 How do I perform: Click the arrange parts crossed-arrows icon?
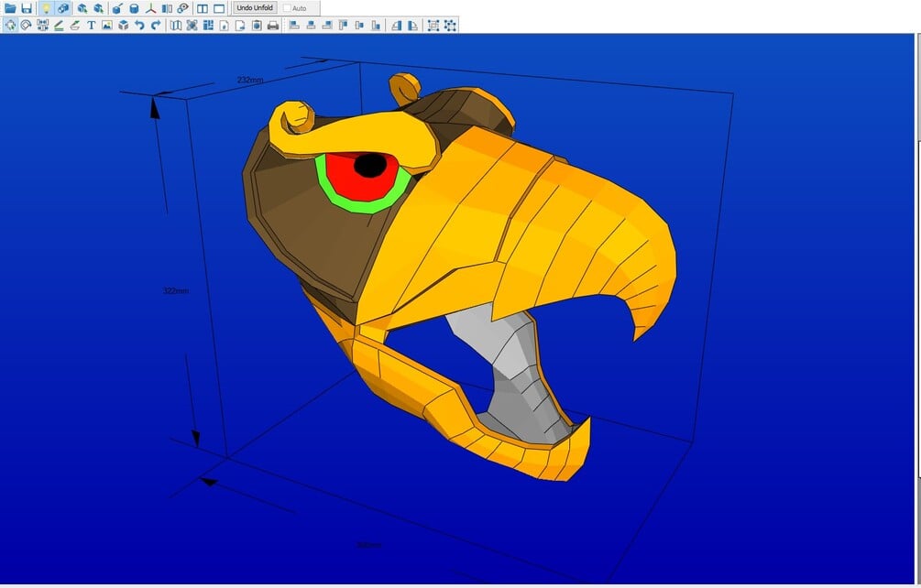pyautogui.click(x=192, y=26)
